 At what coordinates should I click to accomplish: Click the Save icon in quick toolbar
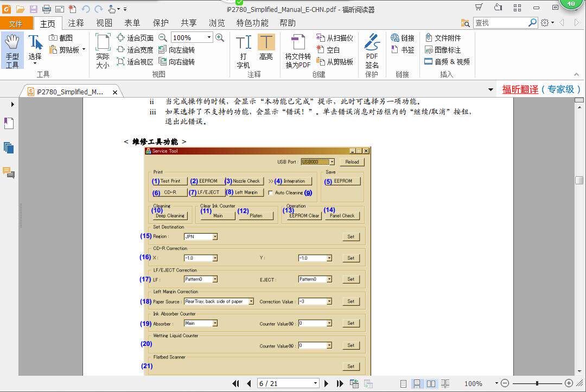coord(34,9)
